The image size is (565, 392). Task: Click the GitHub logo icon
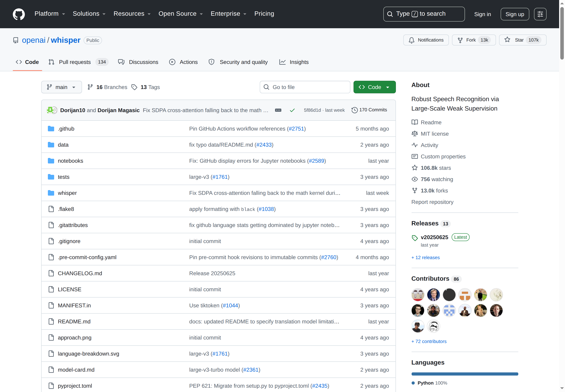click(19, 14)
